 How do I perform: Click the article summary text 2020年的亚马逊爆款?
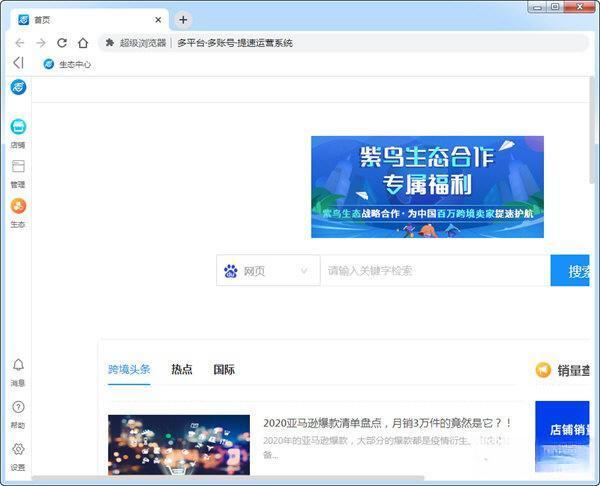pyautogui.click(x=386, y=447)
